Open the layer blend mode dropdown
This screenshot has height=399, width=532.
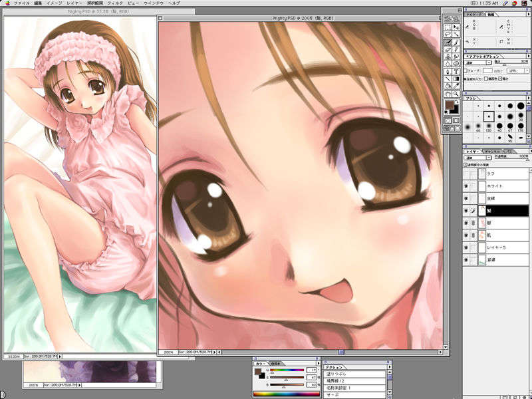tap(478, 158)
